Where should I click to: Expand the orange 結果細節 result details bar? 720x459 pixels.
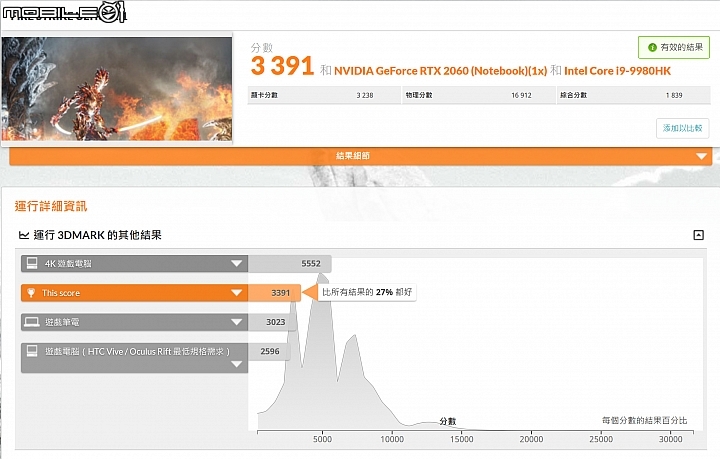coord(360,156)
